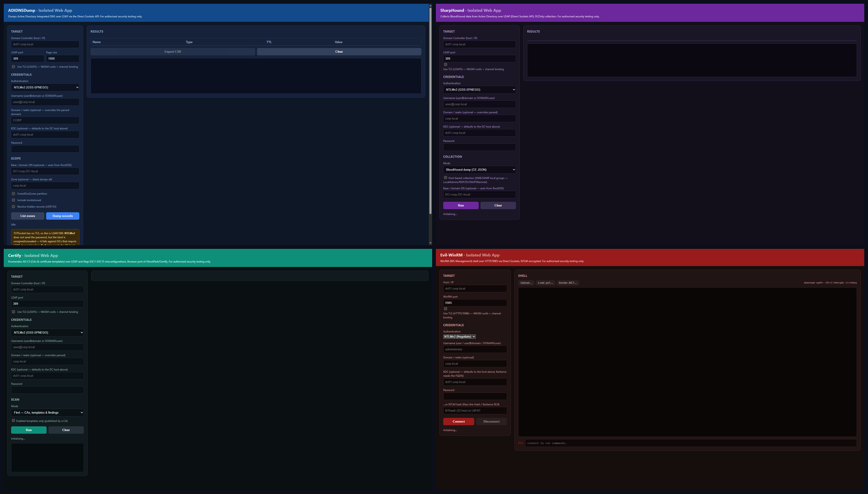
Task: Click List zones button in ADIDNSDump
Action: (27, 216)
